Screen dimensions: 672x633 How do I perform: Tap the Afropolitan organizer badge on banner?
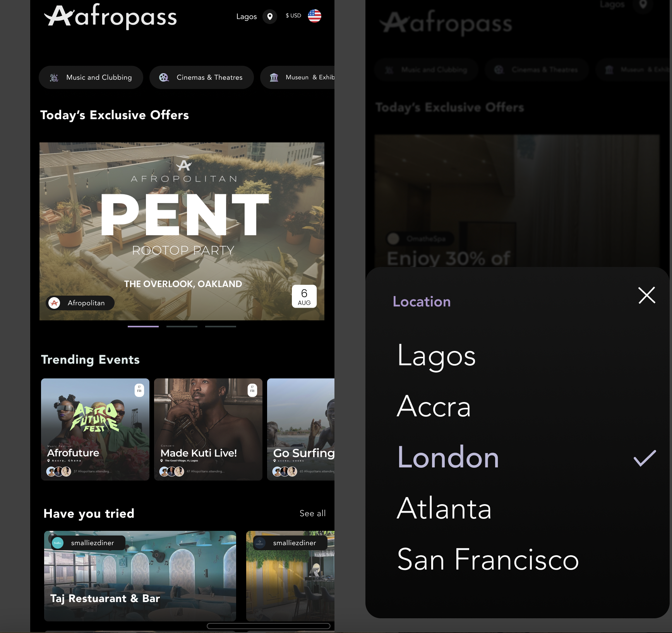[x=80, y=303]
